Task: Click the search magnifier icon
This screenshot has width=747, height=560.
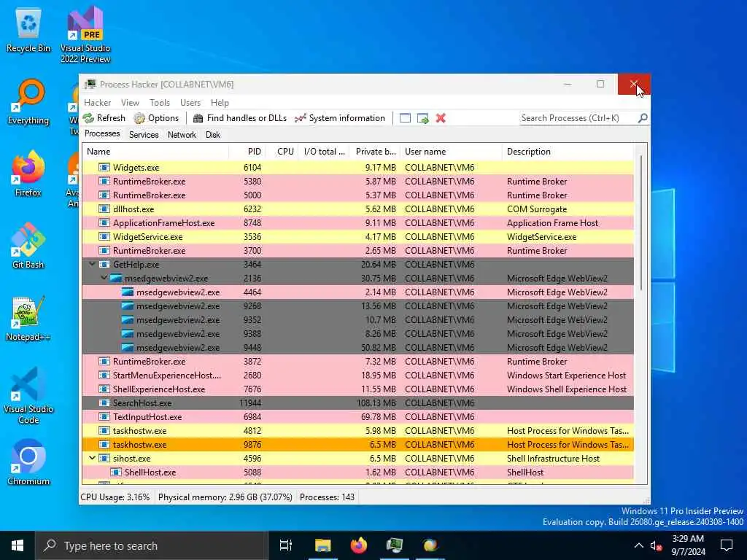Action: click(643, 117)
